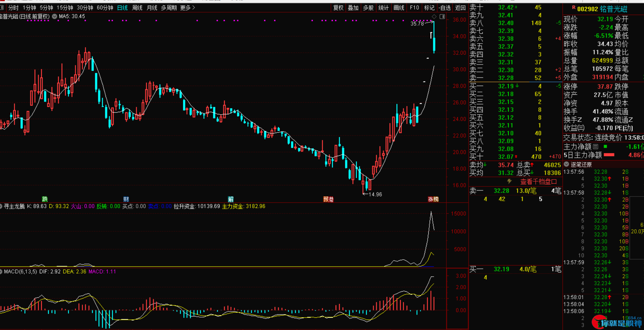
Task: Click 卖一 price 32.28 in order book
Action: point(505,78)
